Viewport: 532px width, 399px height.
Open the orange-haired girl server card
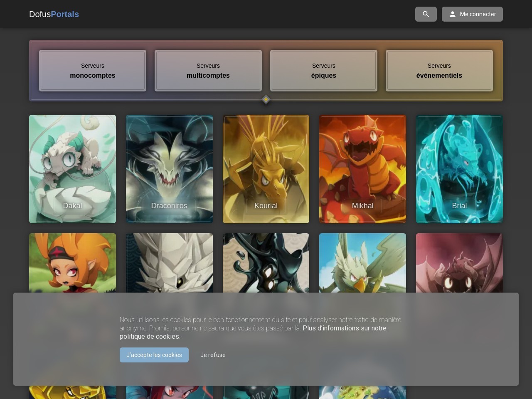72,263
